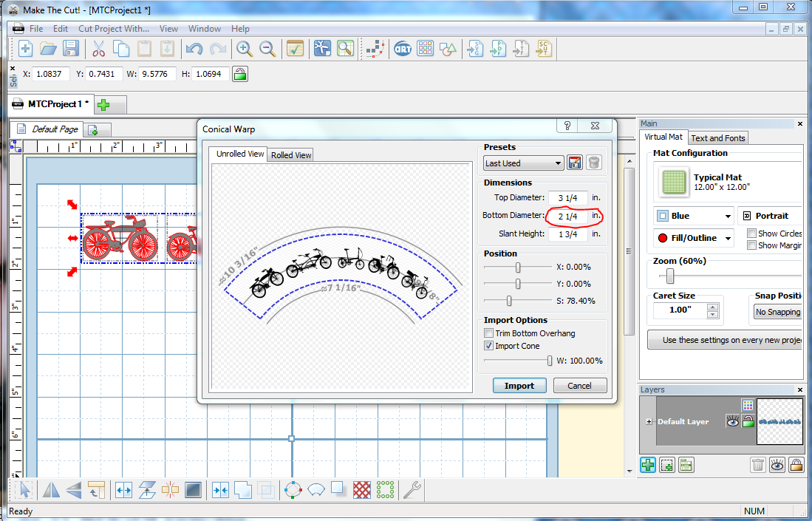Open the Cut Project With menu
The image size is (812, 521).
tap(114, 28)
